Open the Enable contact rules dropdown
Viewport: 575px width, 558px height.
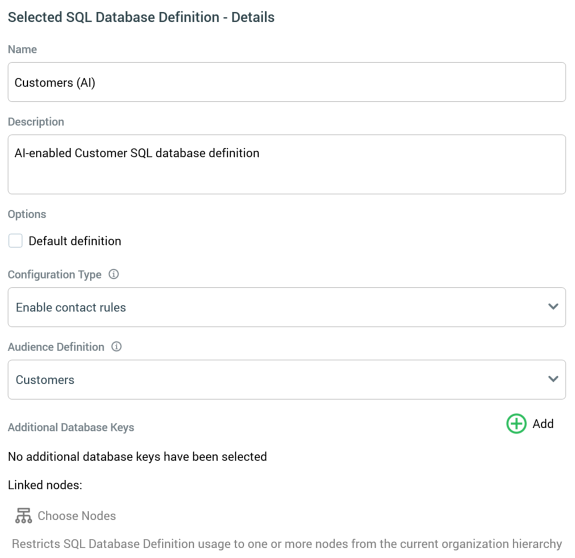pos(287,307)
